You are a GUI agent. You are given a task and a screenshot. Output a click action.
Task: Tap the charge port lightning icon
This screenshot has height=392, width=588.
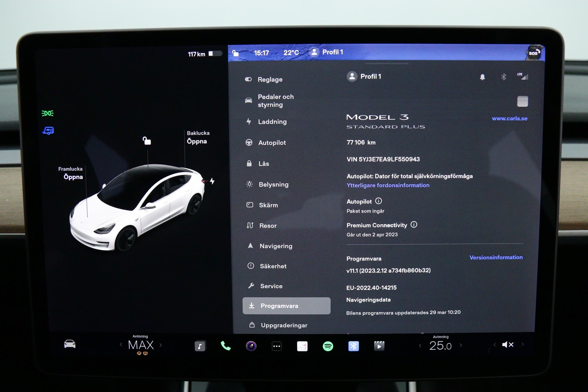[x=212, y=181]
